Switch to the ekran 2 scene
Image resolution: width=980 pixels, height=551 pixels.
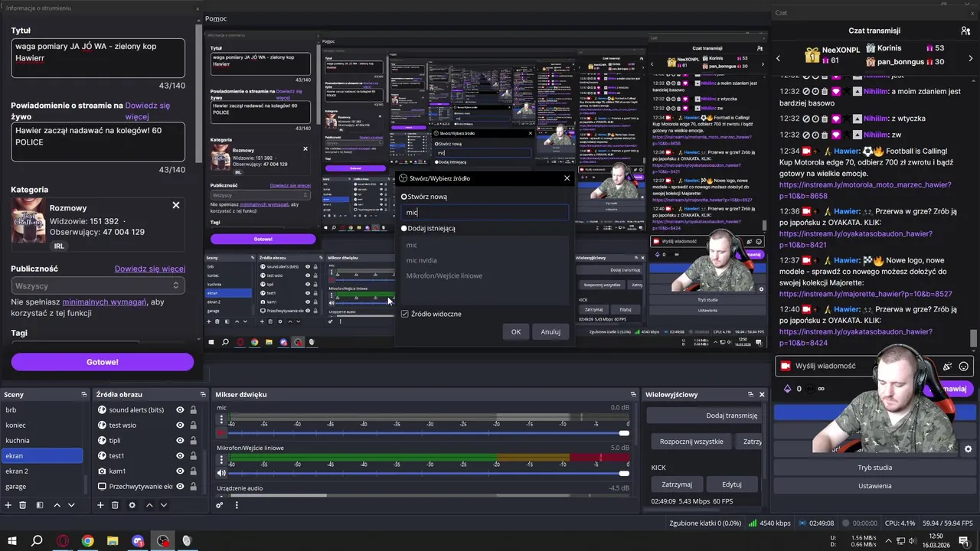[42, 471]
